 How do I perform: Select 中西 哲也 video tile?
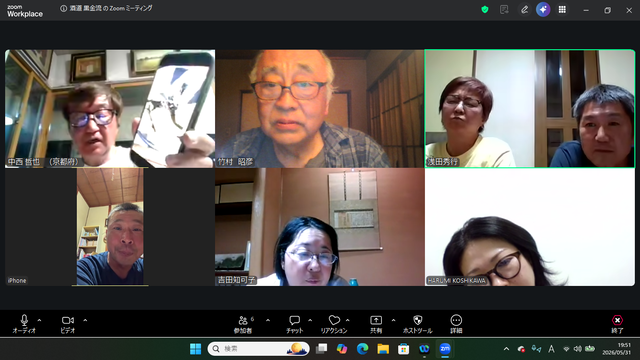click(x=110, y=109)
